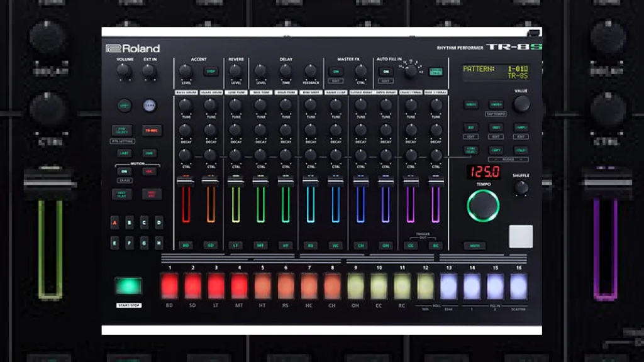This screenshot has height=362, width=644.
Task: Select the RS instrument button below faders
Action: [x=311, y=246]
